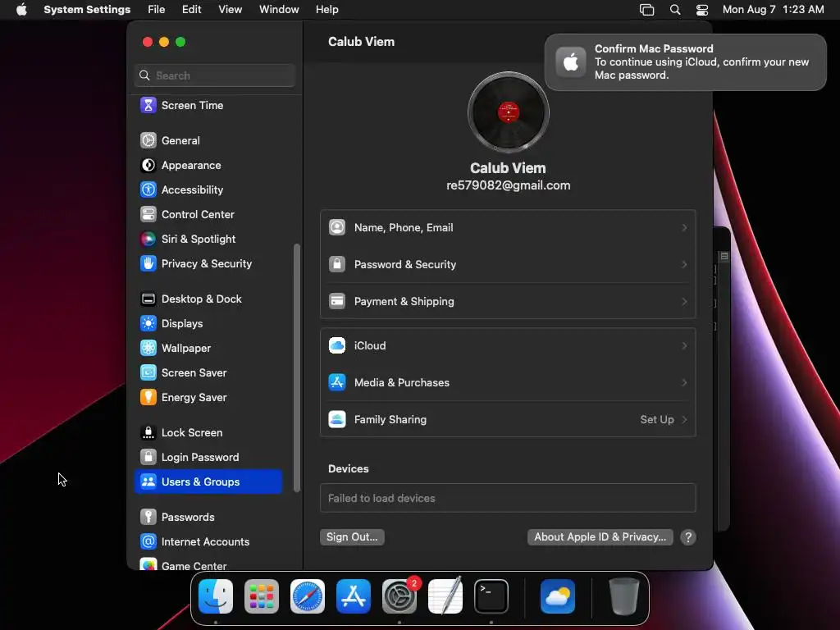Open Weather app from the Dock
This screenshot has width=840, height=630.
click(x=558, y=596)
